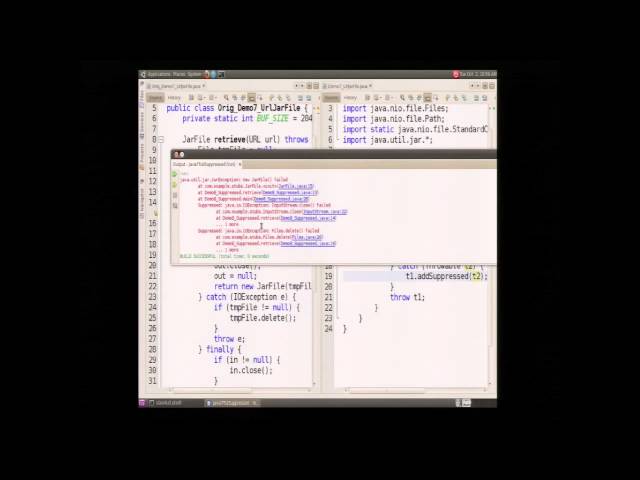Click Find Previous Occurrence in right Demo7 editor toolbar
640x480 pixels.
[x=411, y=98]
